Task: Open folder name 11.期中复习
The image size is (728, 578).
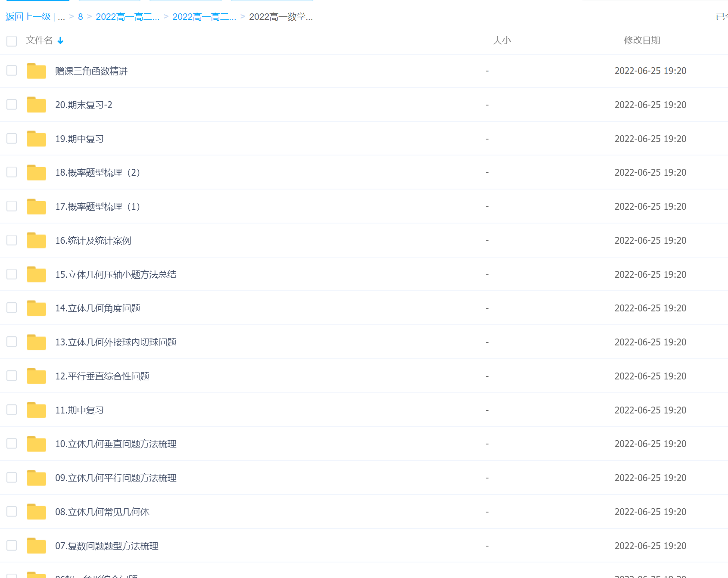Action: [x=79, y=410]
